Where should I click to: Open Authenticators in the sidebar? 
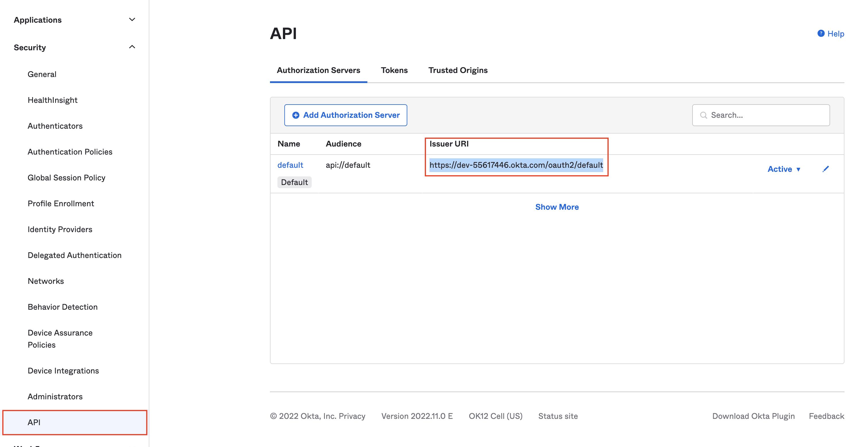click(x=55, y=126)
